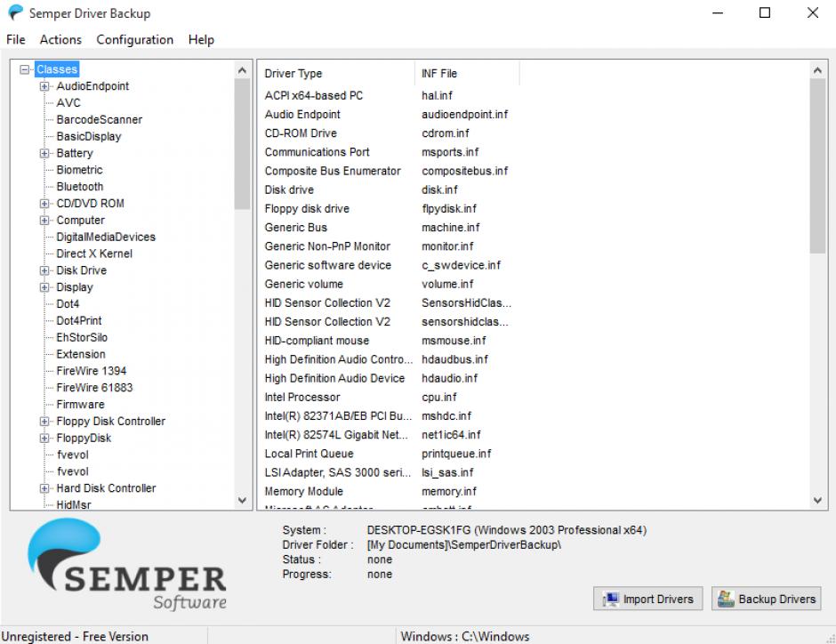836x644 pixels.
Task: Click the tree panel scrollbar thumb
Action: tap(242, 144)
